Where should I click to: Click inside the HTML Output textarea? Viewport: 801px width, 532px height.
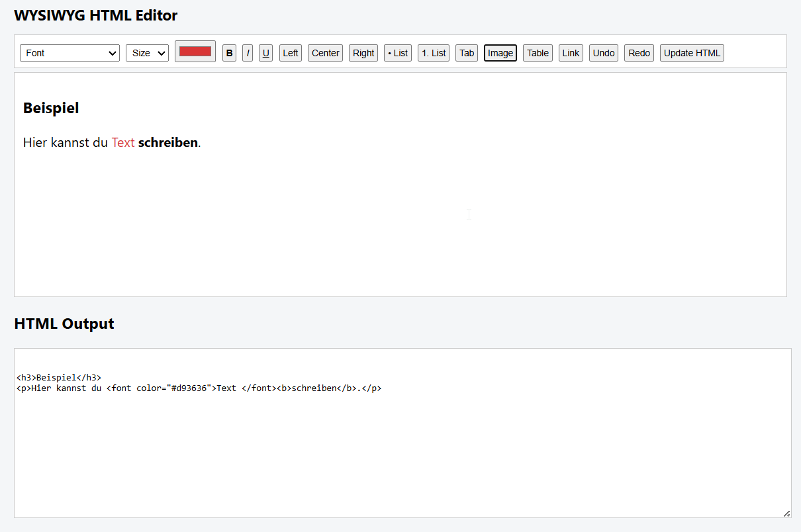pyautogui.click(x=402, y=433)
